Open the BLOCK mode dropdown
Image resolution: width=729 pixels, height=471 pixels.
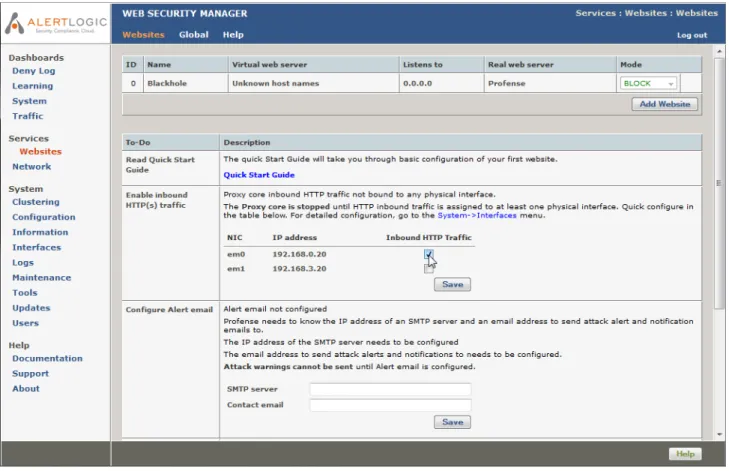pyautogui.click(x=648, y=83)
